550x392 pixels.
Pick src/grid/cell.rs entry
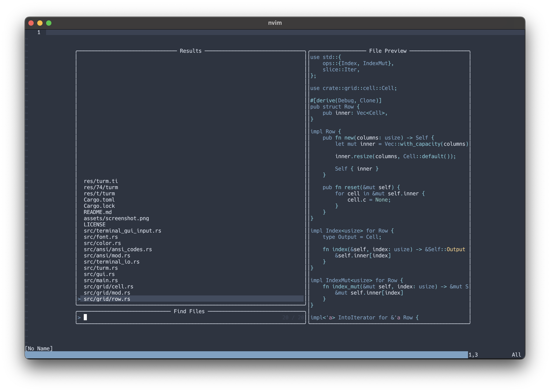(x=108, y=287)
